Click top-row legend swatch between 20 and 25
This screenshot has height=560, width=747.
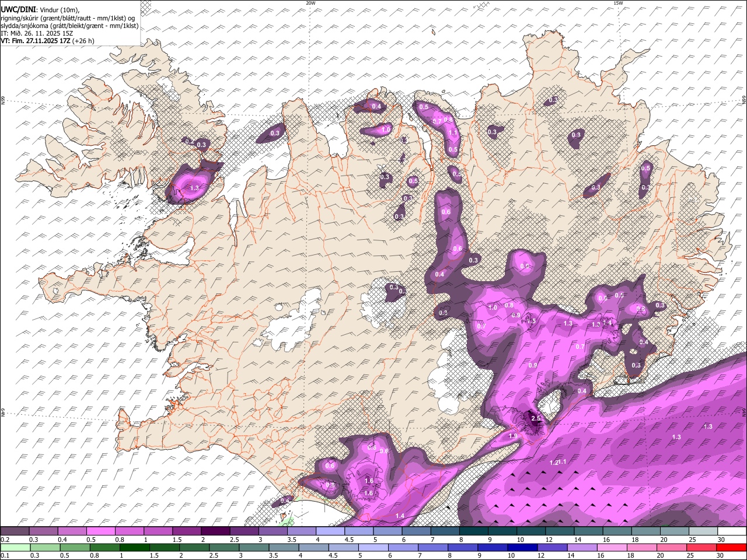(673, 531)
